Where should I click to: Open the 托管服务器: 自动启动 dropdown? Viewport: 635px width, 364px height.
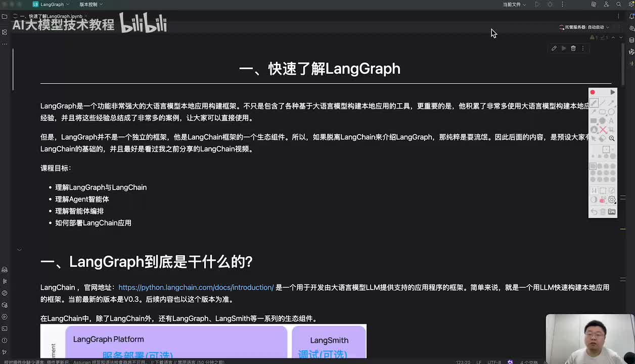(x=584, y=27)
